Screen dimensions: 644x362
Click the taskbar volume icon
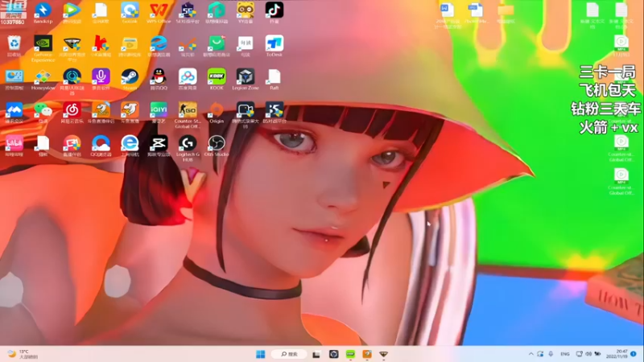588,354
